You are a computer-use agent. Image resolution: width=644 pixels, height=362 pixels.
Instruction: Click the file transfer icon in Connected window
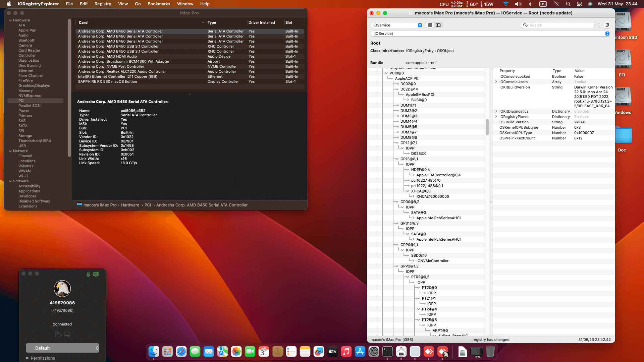tap(57, 334)
